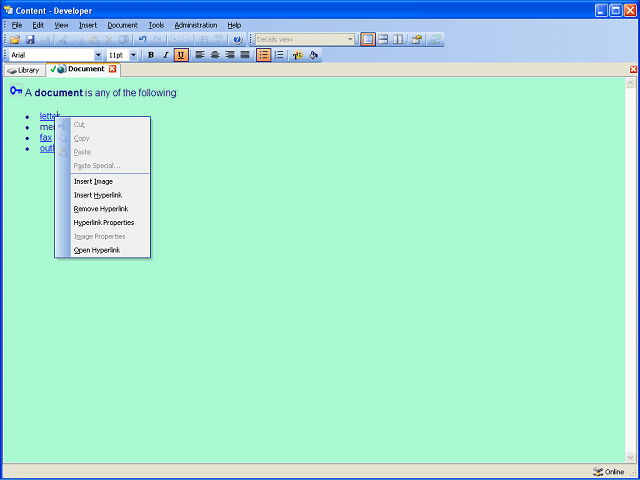Image resolution: width=640 pixels, height=480 pixels.
Task: Open the Administration menu
Action: coord(196,25)
